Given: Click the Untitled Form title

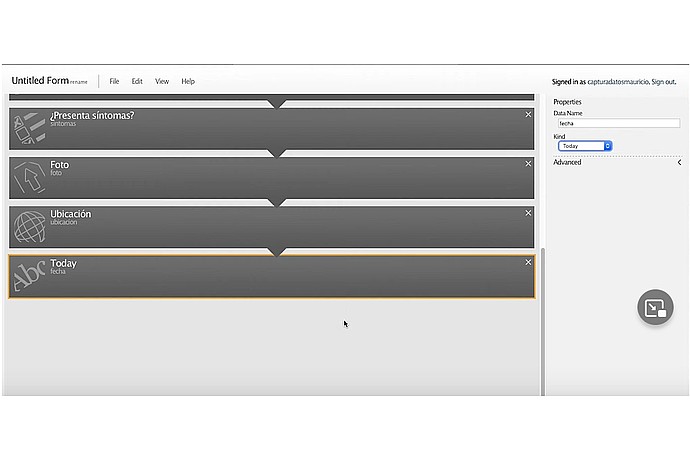Looking at the screenshot, I should [x=40, y=81].
